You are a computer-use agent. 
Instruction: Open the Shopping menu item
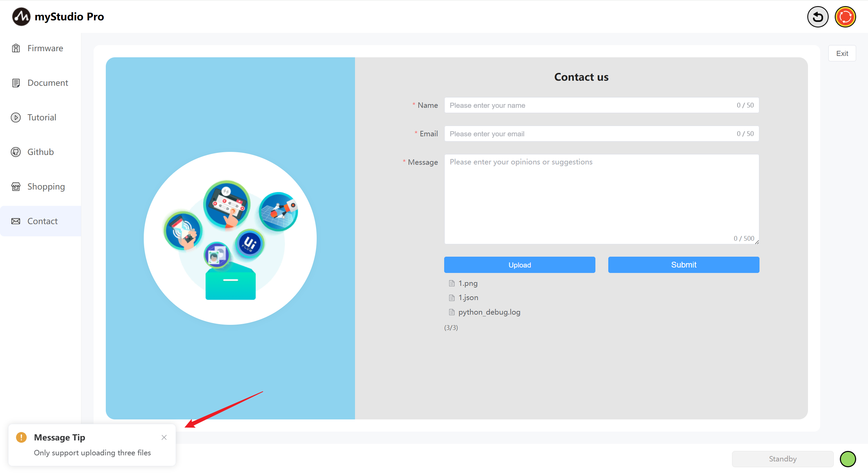coord(46,186)
